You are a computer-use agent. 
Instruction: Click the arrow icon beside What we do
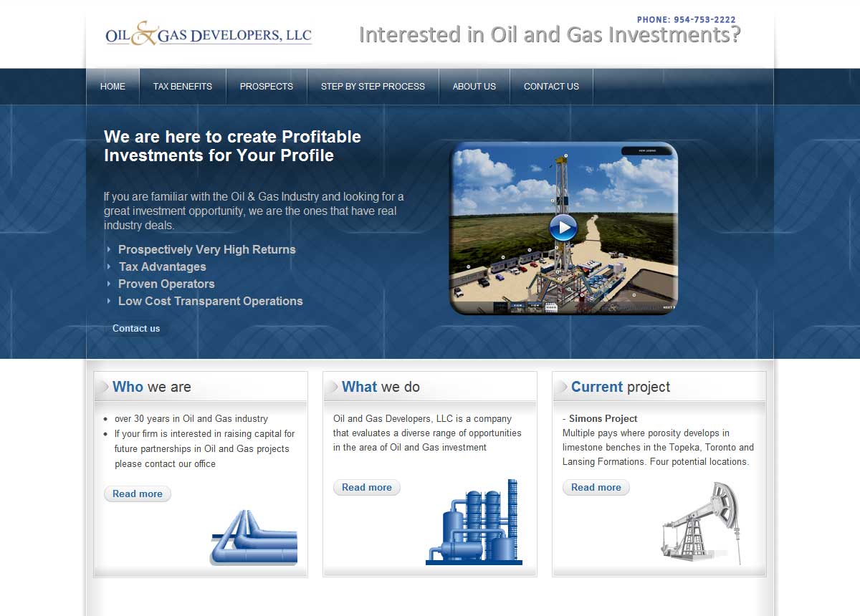(333, 388)
